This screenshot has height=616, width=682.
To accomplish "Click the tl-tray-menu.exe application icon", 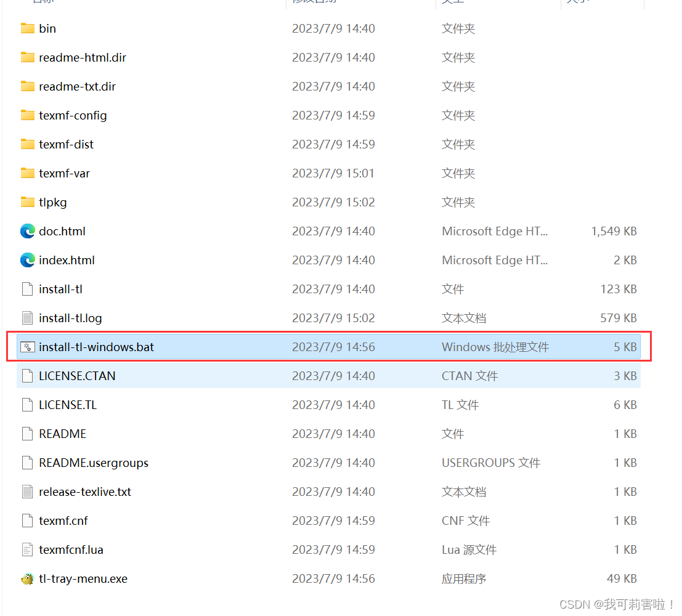I will tap(27, 578).
